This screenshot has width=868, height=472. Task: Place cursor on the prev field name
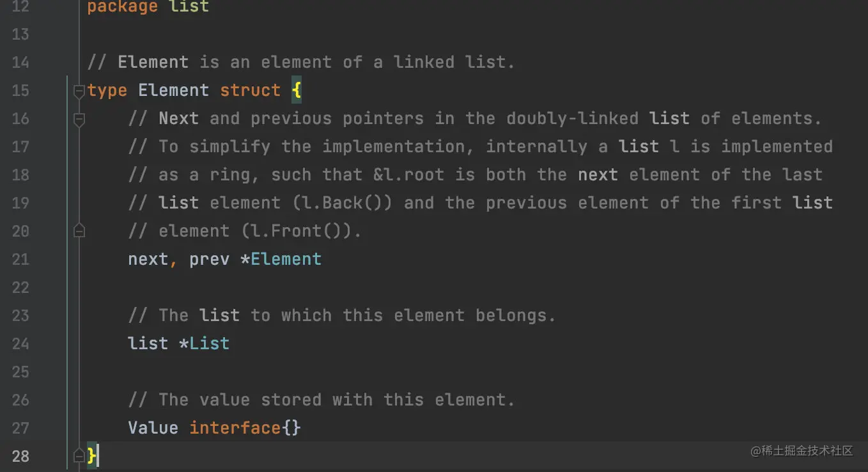pyautogui.click(x=209, y=259)
